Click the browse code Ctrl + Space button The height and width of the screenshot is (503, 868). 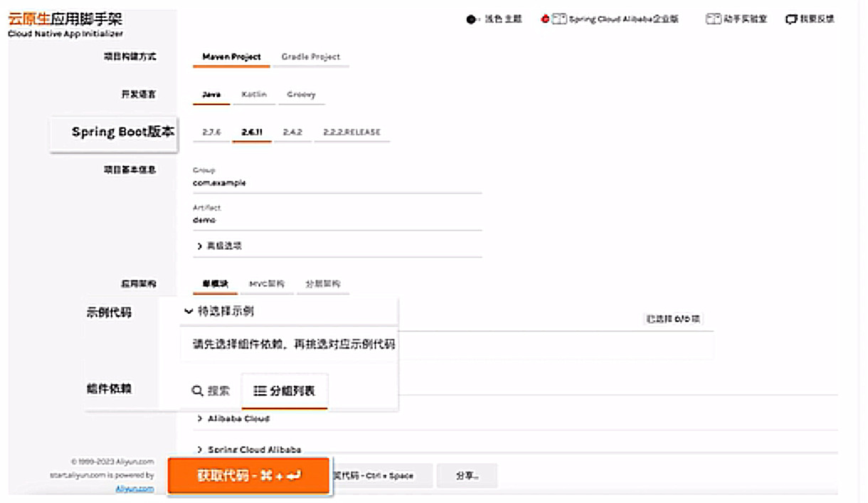point(382,475)
